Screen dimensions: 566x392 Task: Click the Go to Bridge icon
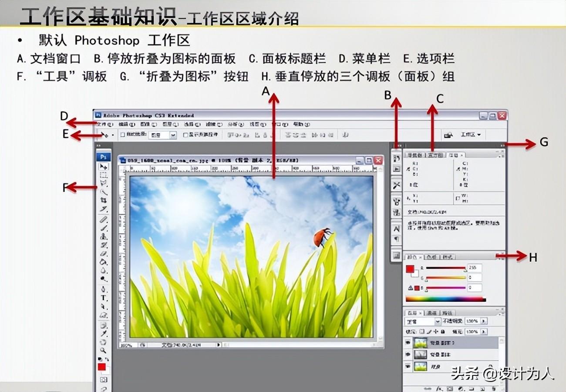pyautogui.click(x=448, y=135)
